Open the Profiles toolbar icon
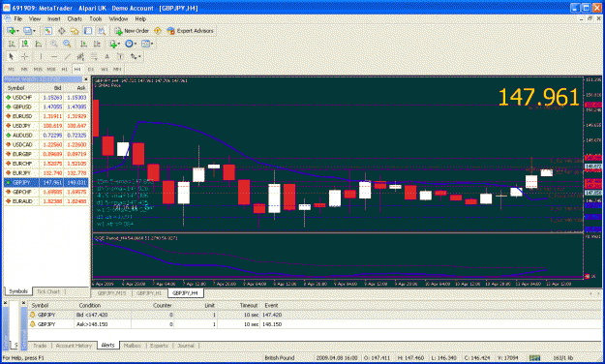605x364 pixels. (27, 31)
